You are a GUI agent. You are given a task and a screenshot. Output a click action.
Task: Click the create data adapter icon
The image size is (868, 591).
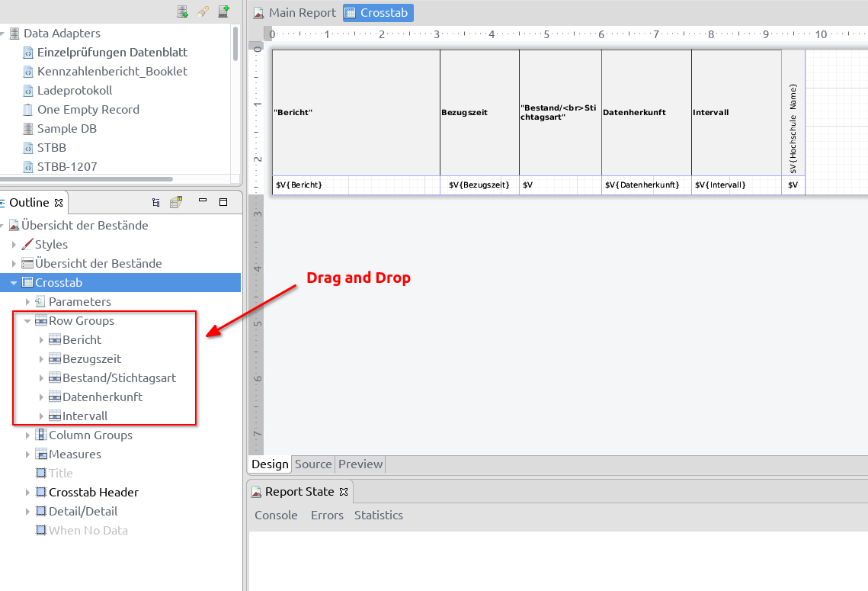[182, 11]
